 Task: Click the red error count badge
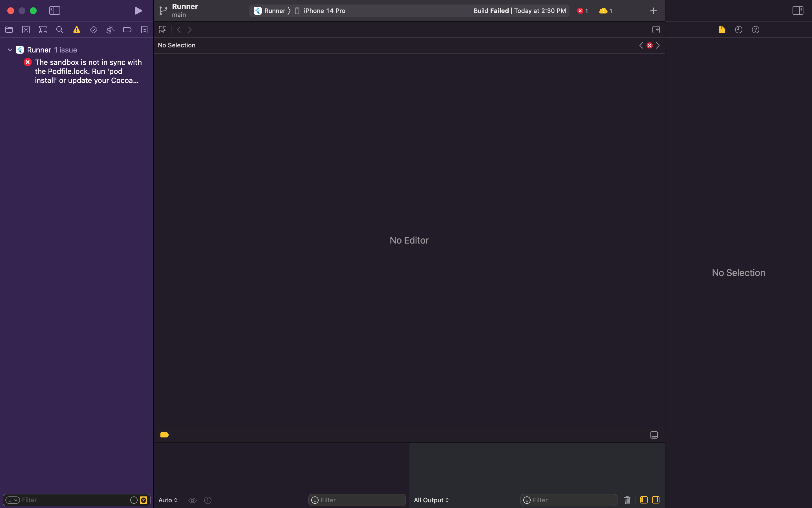[x=582, y=11]
